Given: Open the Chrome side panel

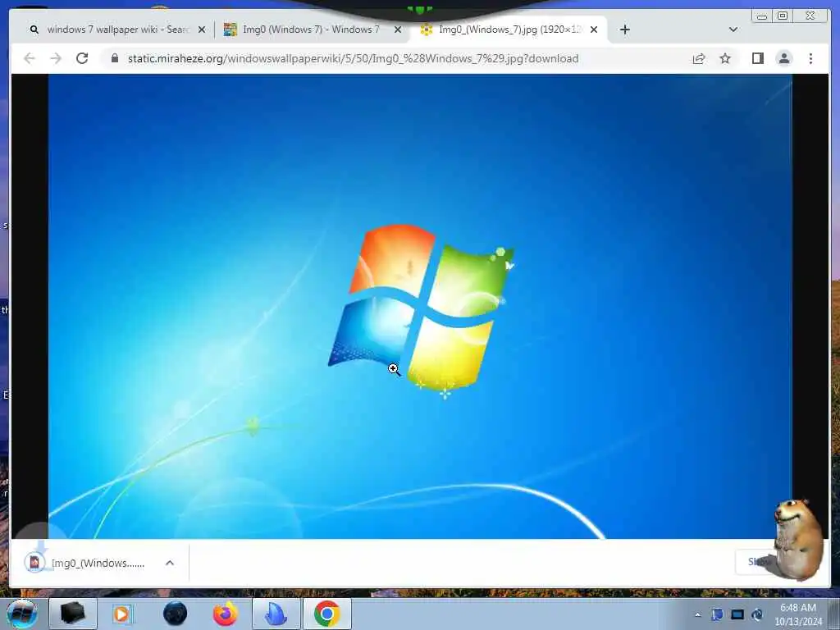Looking at the screenshot, I should tap(757, 58).
